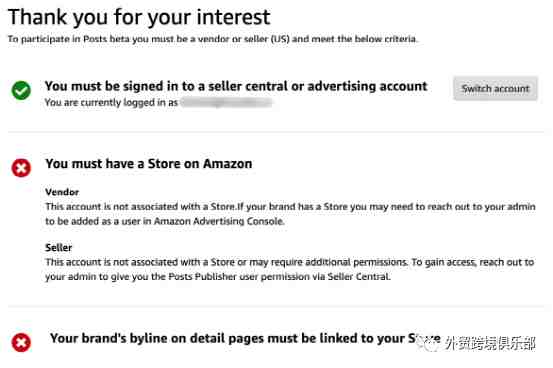553x368 pixels.
Task: Click the WeChat watermark logo icon
Action: click(x=428, y=343)
